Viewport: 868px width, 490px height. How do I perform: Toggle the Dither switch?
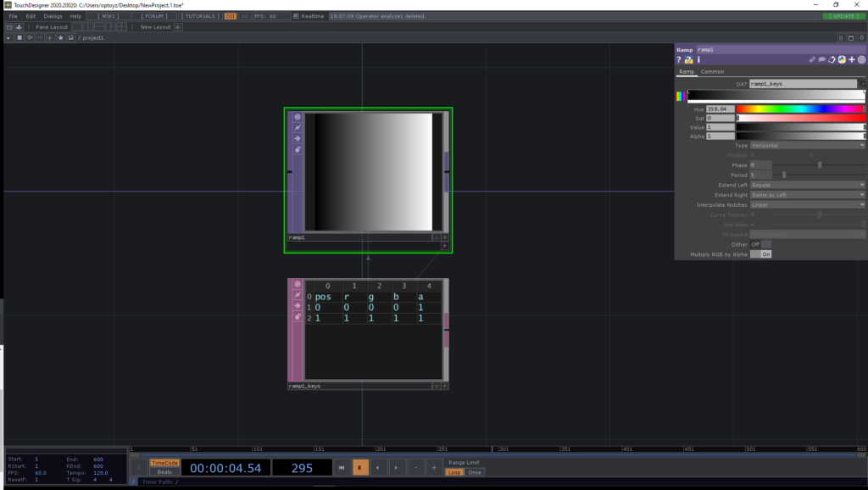tap(760, 244)
